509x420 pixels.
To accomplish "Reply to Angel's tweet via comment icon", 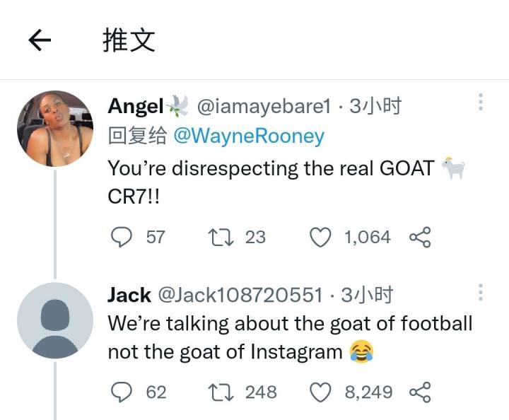I will tap(124, 237).
